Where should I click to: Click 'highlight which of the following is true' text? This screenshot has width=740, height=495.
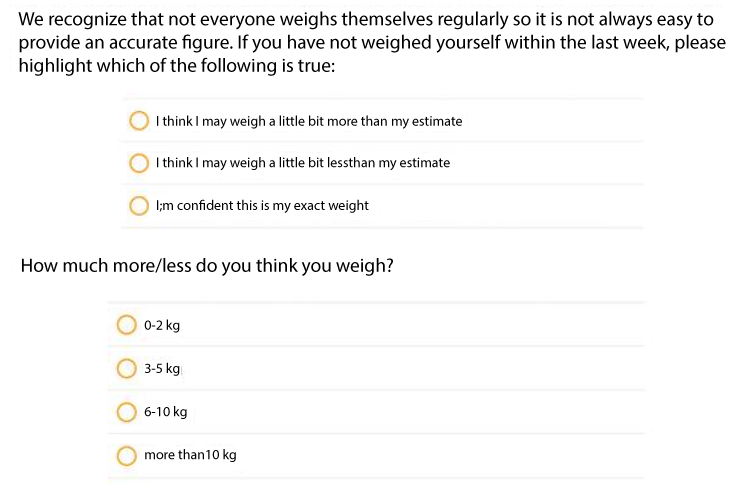click(x=177, y=66)
